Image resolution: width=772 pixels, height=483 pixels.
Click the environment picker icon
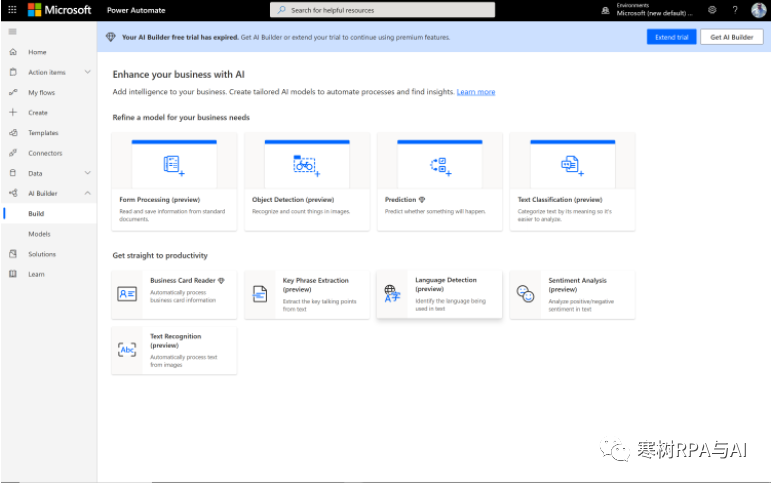pyautogui.click(x=606, y=10)
